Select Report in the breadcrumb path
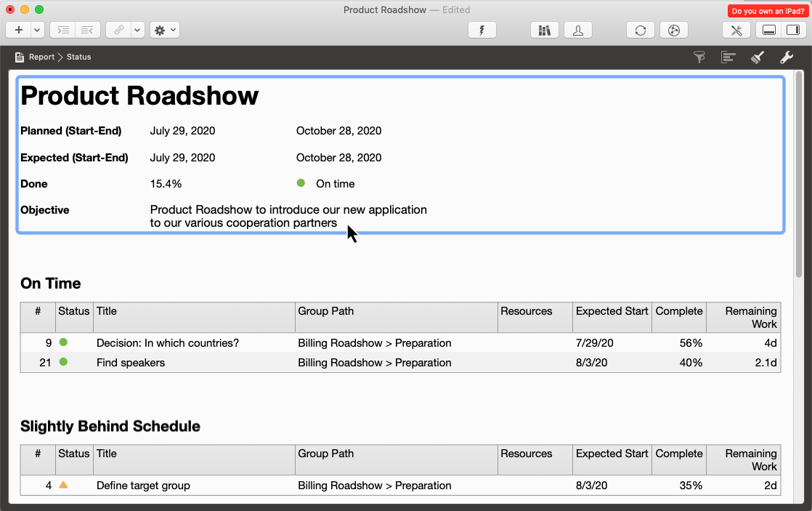This screenshot has height=511, width=812. tap(41, 57)
